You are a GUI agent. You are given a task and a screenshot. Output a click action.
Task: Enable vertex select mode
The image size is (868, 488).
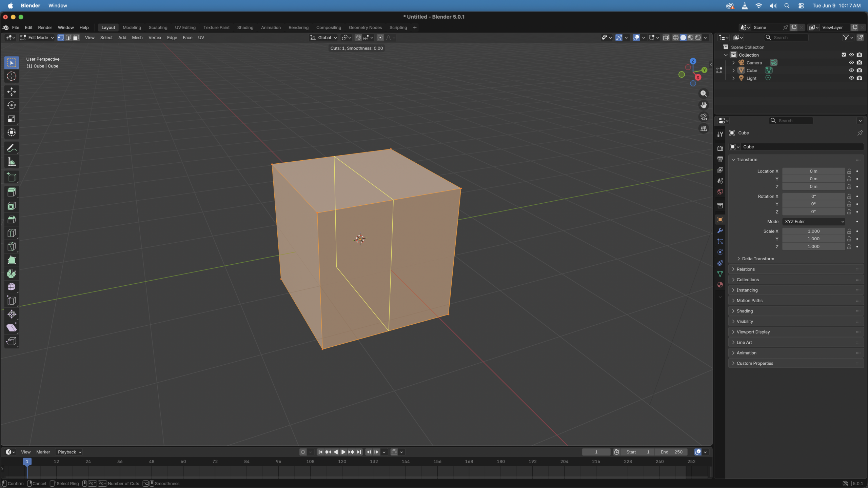tap(61, 38)
